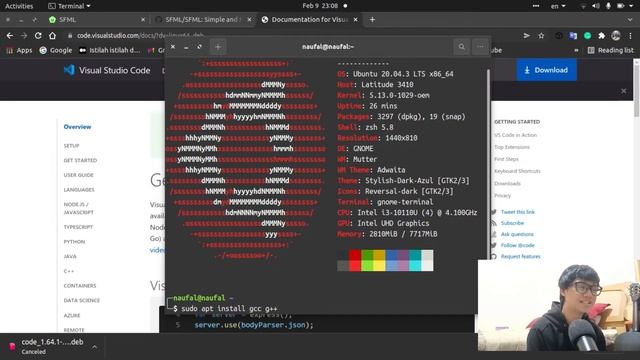Open LANGUAGES docs section
640x360 pixels.
click(x=79, y=190)
